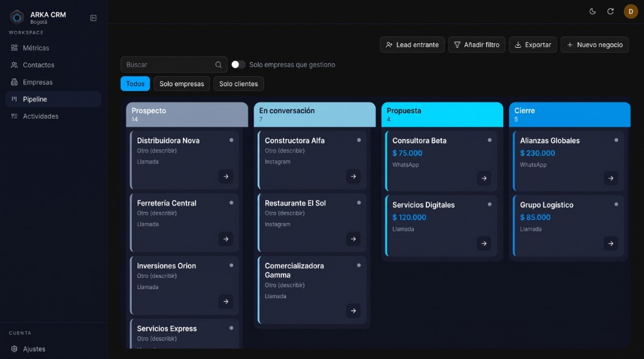The width and height of the screenshot is (644, 359).
Task: Click status dot on Servicios Express card
Action: click(x=231, y=328)
